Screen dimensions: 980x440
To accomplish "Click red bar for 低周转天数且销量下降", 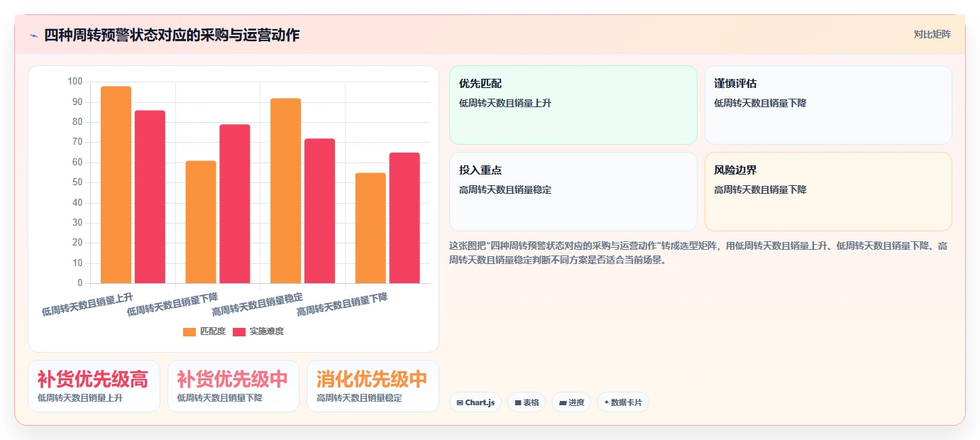I will 235,204.
